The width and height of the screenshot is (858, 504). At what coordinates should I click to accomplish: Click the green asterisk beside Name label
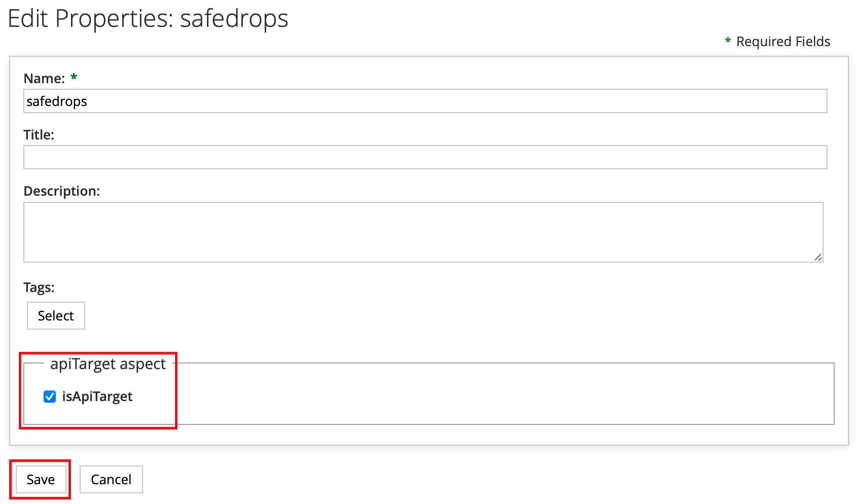click(74, 78)
